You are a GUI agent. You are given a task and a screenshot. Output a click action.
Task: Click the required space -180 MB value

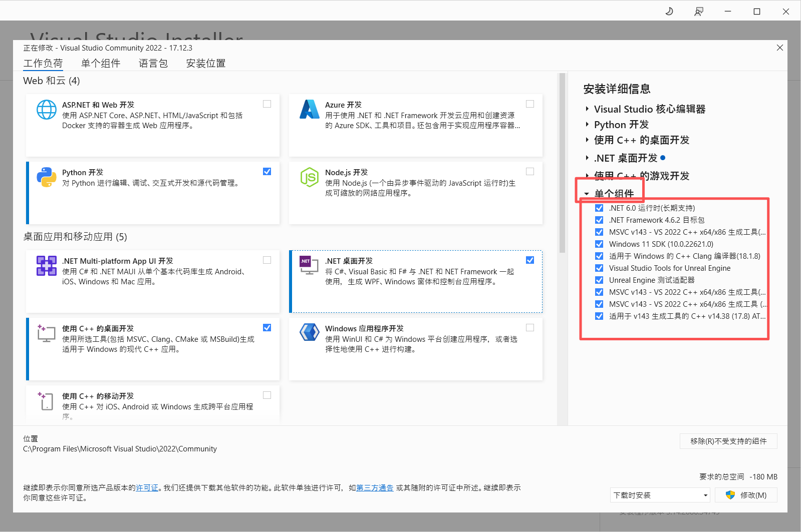click(764, 477)
